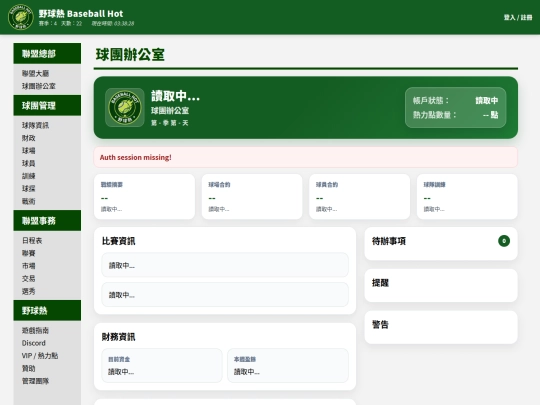Open 聯盟大廳 in the sidebar
The height and width of the screenshot is (405, 540).
35,73
